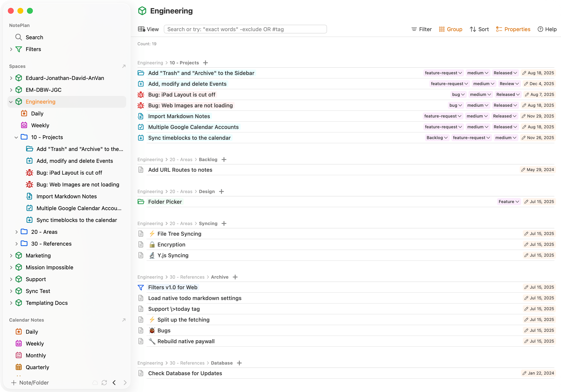Toggle the Group option in toolbar

[451, 29]
